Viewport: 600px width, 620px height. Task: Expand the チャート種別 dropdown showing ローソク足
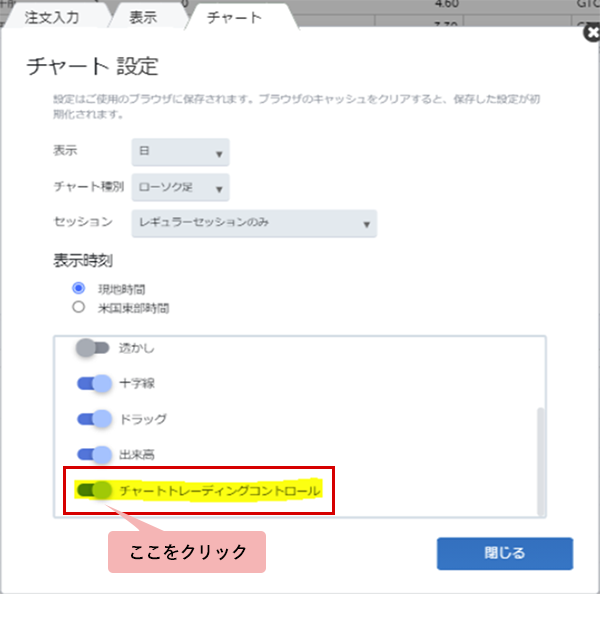coord(180,187)
